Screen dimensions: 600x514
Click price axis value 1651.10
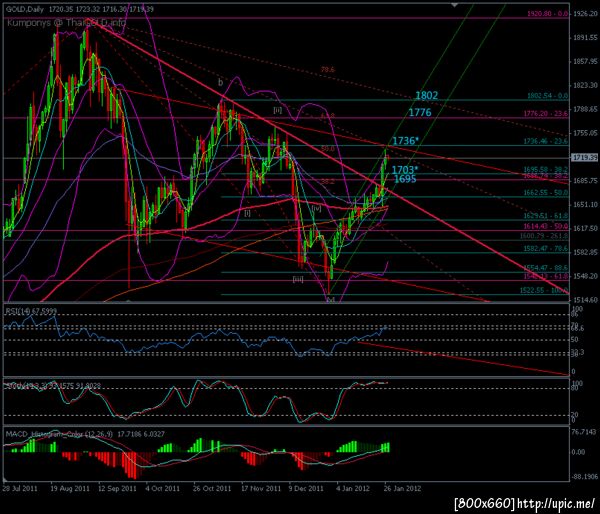point(585,205)
